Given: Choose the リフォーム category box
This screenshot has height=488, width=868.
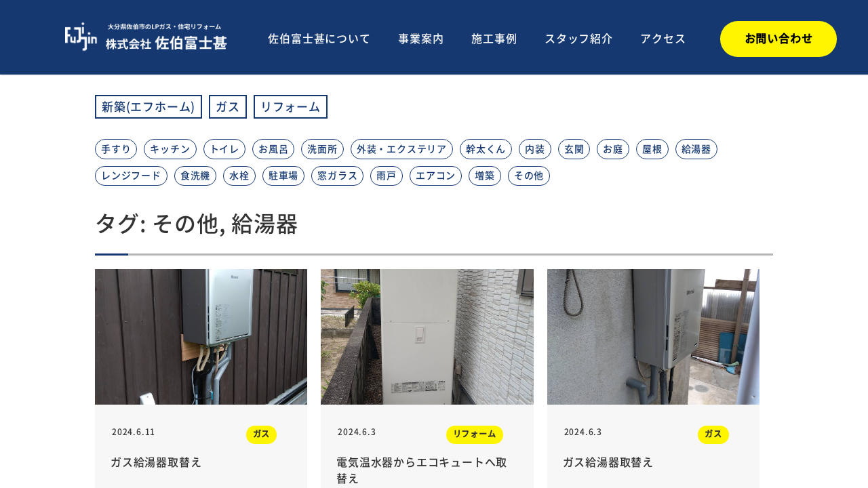Looking at the screenshot, I should [290, 107].
